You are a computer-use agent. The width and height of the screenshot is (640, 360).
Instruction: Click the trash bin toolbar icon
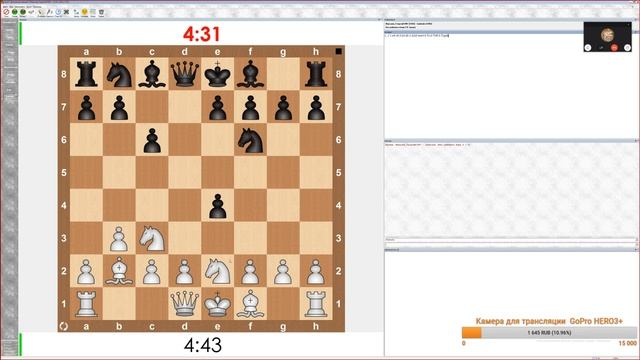pos(101,12)
